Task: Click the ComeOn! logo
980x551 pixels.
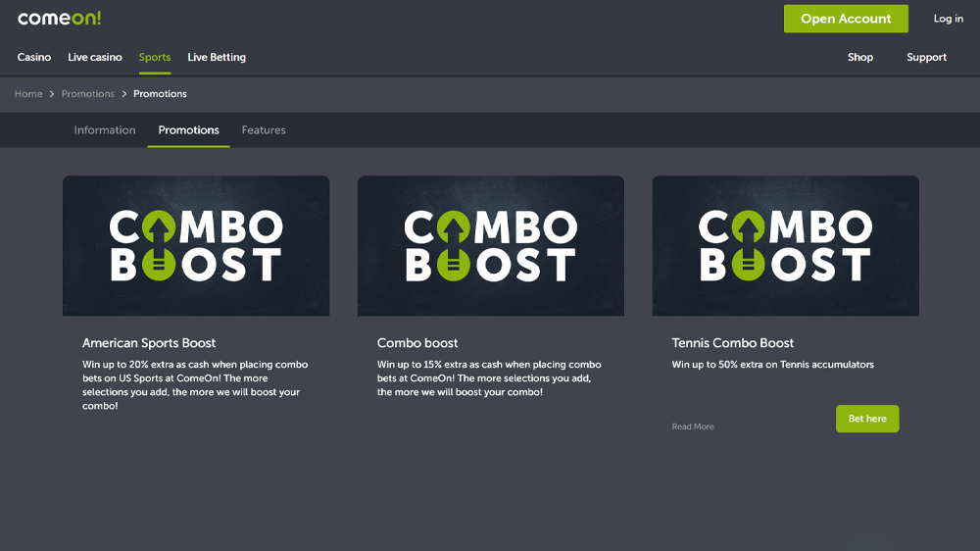Action: coord(60,18)
